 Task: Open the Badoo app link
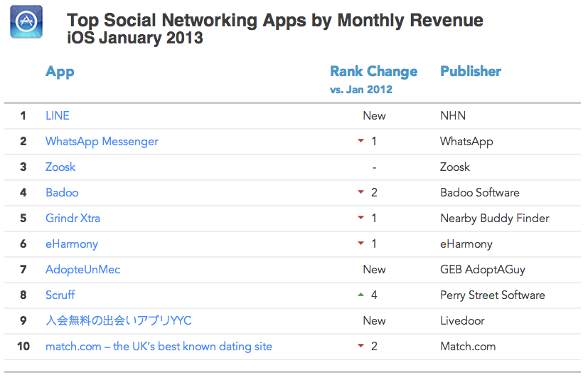(x=62, y=193)
